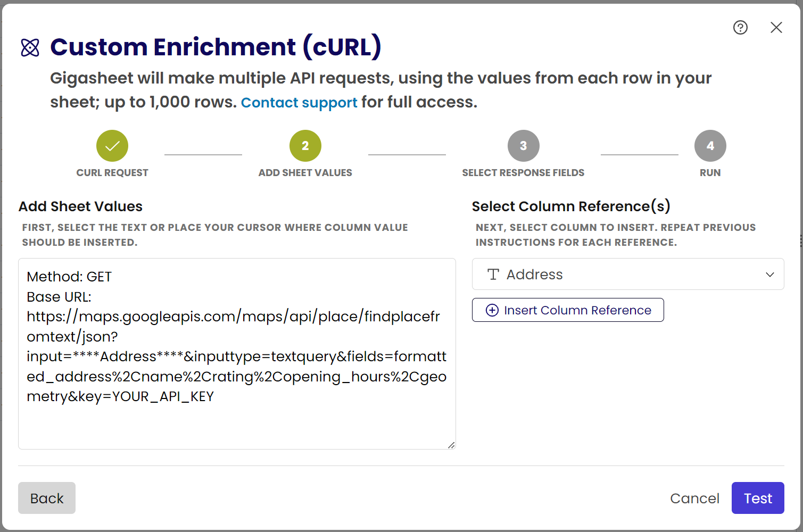Click the CURL REQUEST step label
The width and height of the screenshot is (803, 532).
pyautogui.click(x=112, y=173)
